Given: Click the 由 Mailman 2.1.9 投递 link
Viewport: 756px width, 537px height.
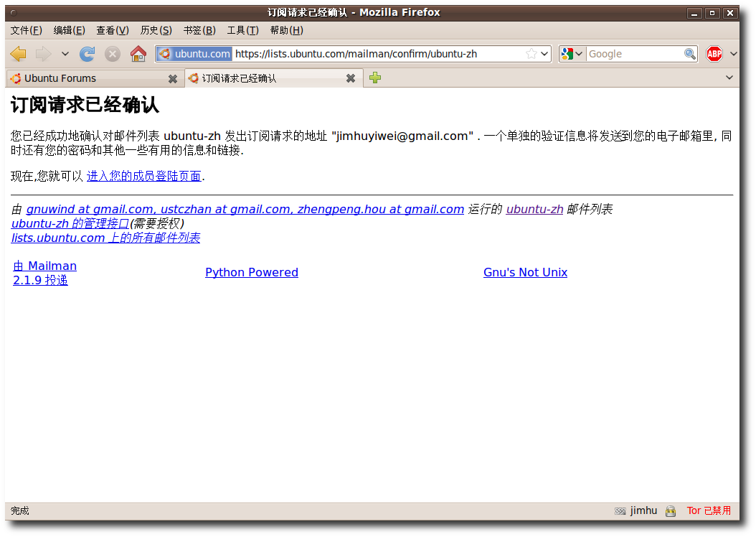Looking at the screenshot, I should (x=45, y=273).
